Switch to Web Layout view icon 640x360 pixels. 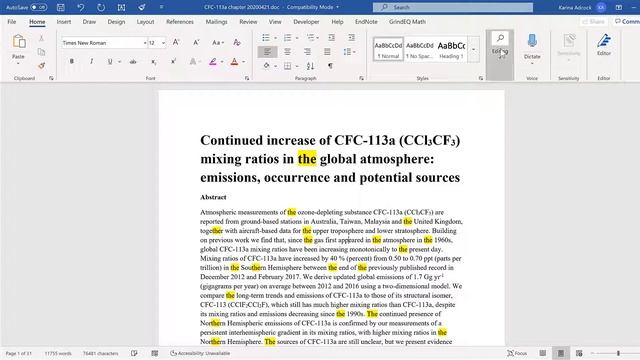579,353
